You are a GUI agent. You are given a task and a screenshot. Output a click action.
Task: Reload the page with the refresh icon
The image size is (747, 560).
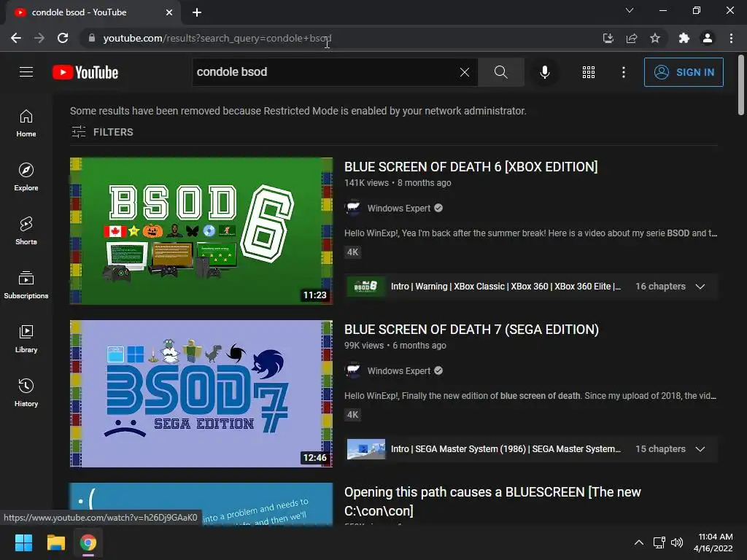click(63, 38)
